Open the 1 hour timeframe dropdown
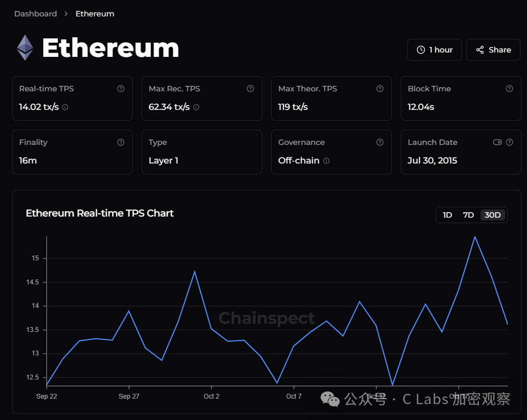This screenshot has width=527, height=420. [435, 50]
